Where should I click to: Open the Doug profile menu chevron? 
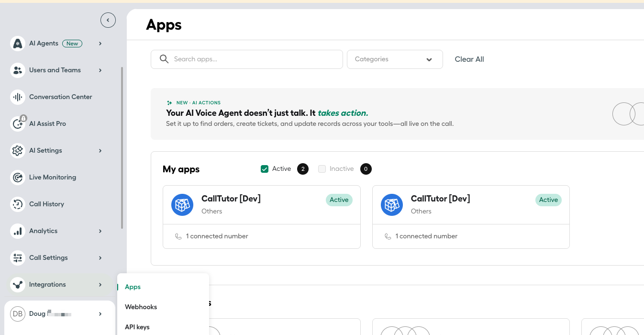click(x=100, y=314)
